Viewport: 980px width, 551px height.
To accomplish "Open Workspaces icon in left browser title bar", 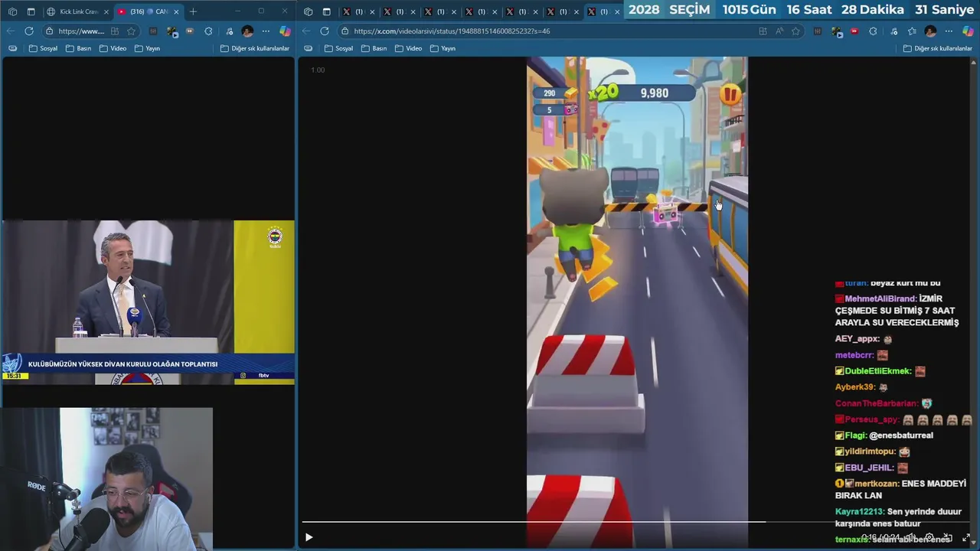I will click(x=12, y=11).
